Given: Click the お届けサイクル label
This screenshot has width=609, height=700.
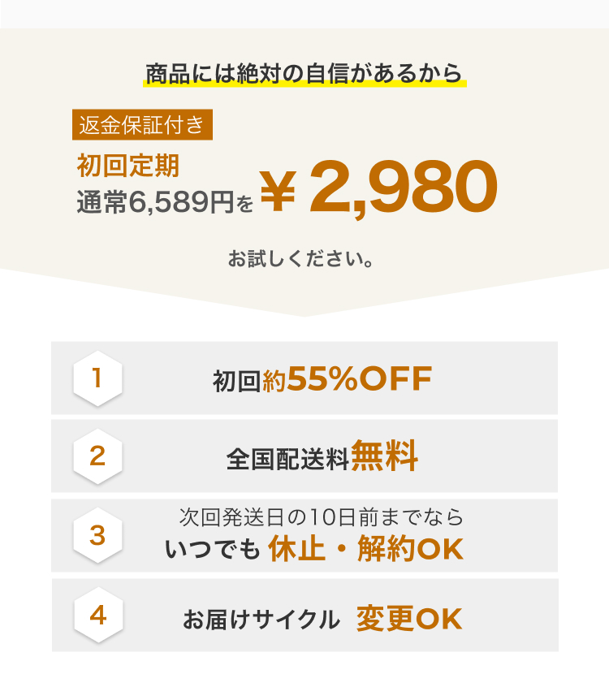Looking at the screenshot, I should pyautogui.click(x=261, y=620).
